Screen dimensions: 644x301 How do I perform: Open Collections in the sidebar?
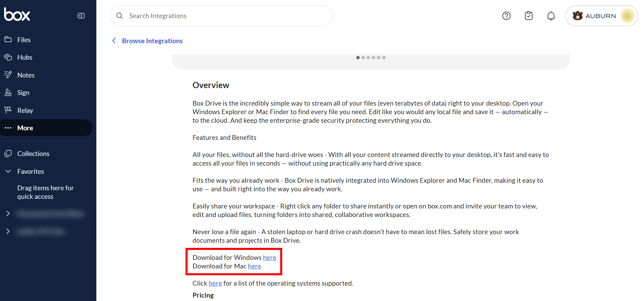coord(33,154)
